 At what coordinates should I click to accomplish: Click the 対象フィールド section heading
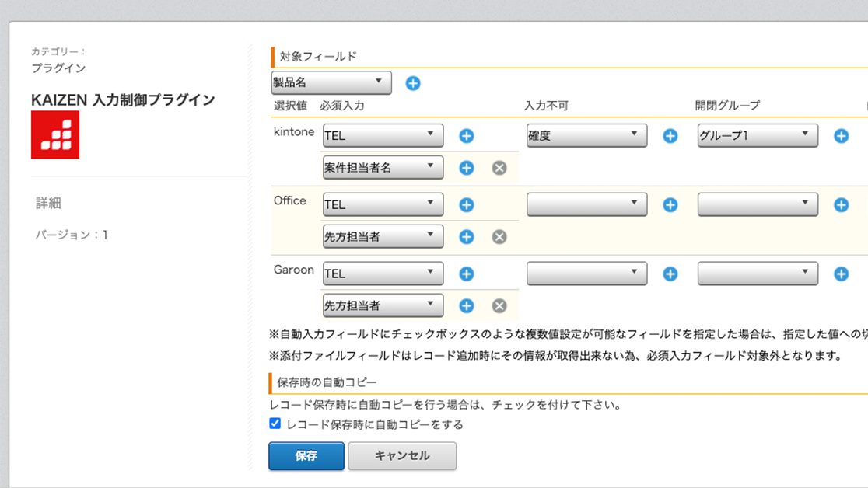click(318, 57)
